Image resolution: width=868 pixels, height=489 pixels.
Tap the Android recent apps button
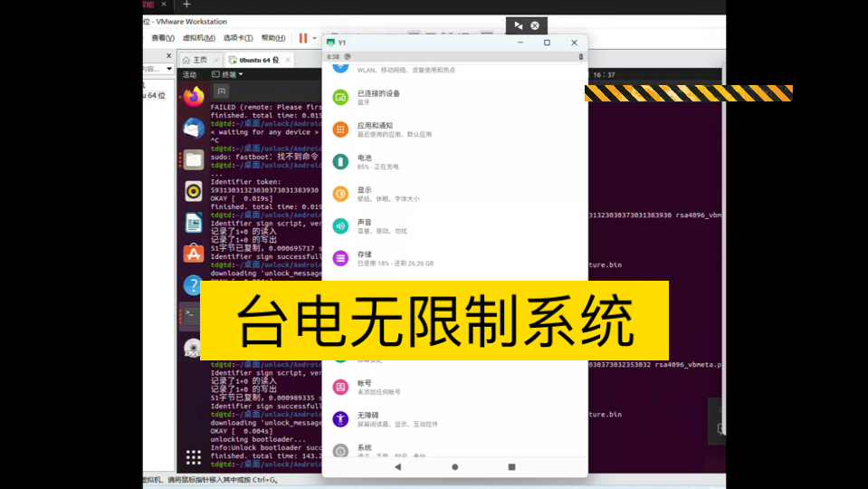pyautogui.click(x=511, y=467)
